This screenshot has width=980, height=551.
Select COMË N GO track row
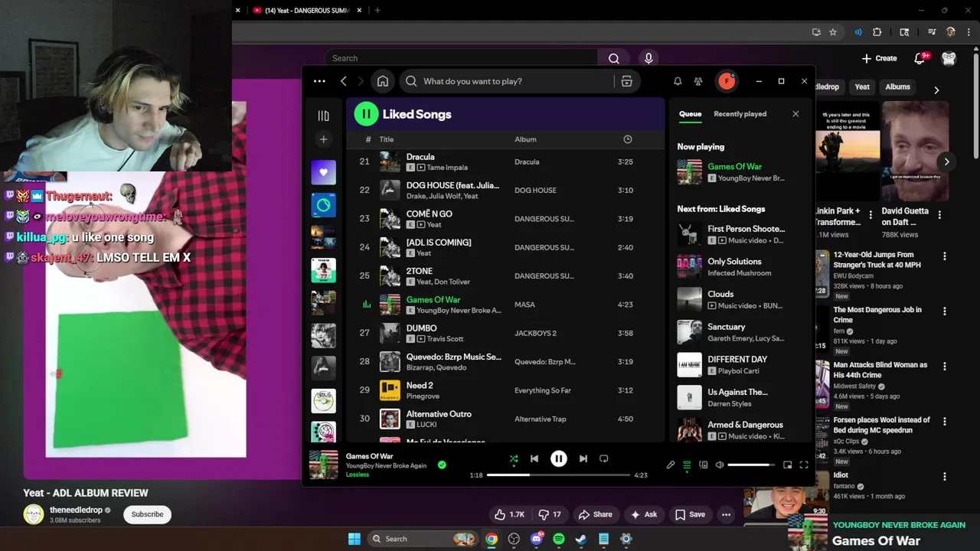click(505, 219)
